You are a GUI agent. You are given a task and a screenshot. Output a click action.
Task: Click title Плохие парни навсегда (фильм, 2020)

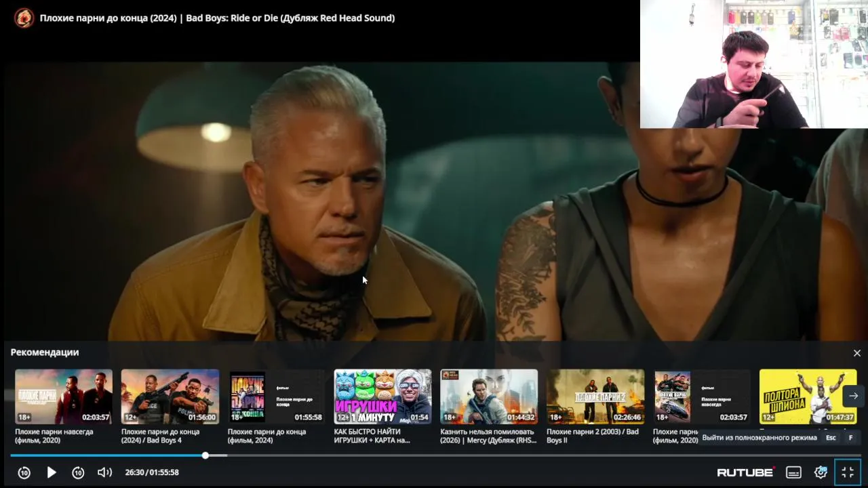click(54, 436)
